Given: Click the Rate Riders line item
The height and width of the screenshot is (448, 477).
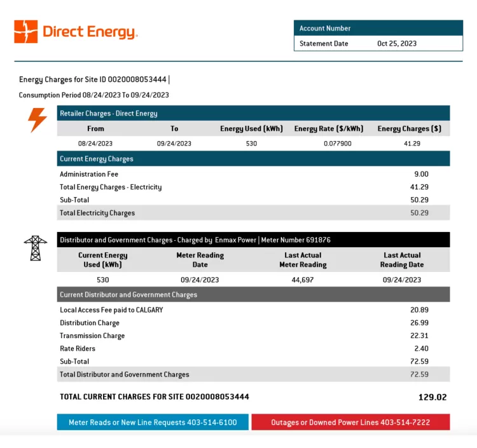Looking at the screenshot, I should [x=78, y=348].
